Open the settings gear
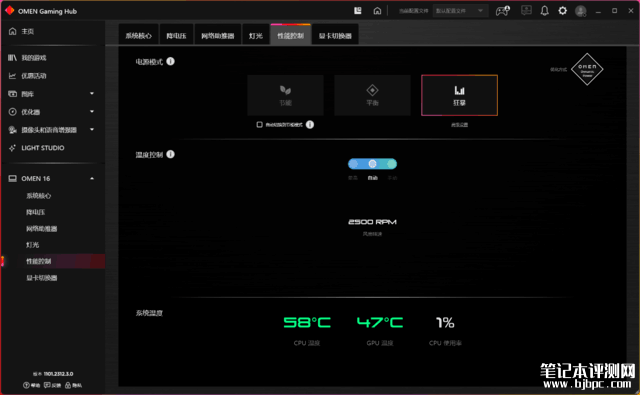This screenshot has height=395, width=640. click(x=562, y=11)
